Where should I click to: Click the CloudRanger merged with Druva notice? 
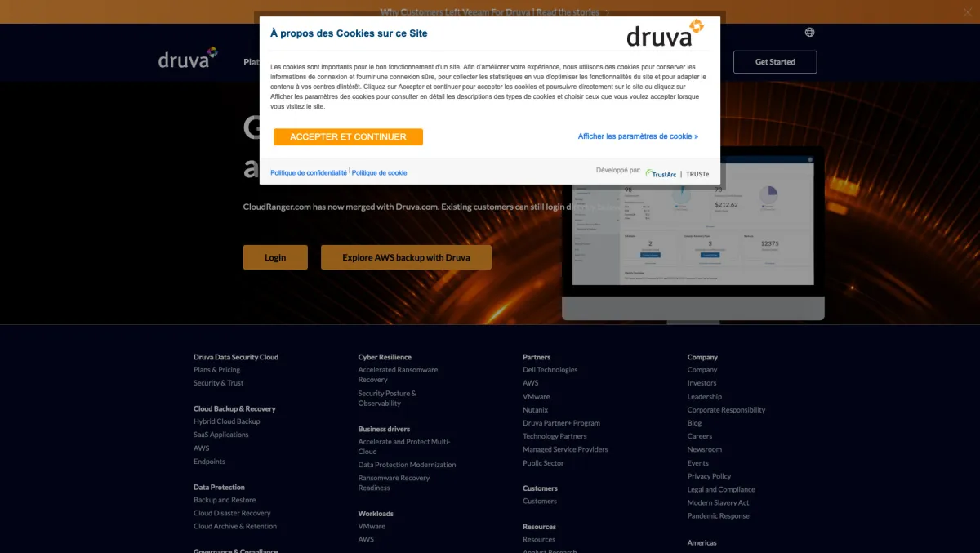(x=431, y=207)
